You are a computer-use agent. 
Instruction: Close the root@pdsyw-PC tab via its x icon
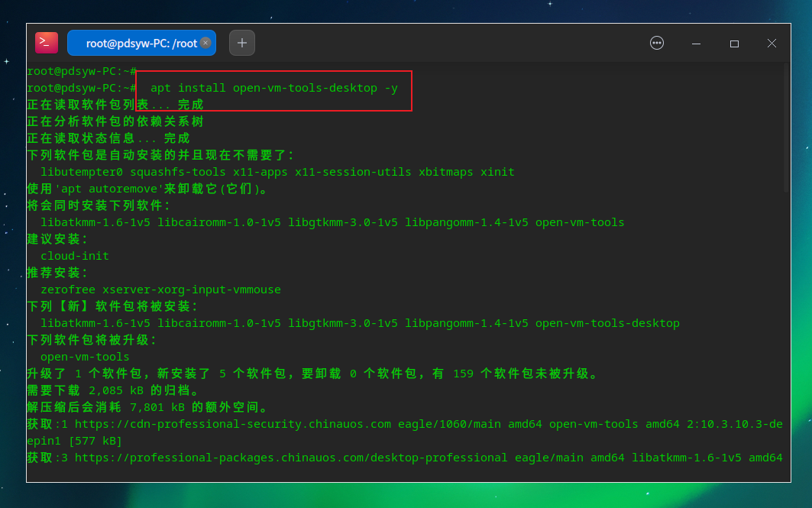click(x=205, y=43)
